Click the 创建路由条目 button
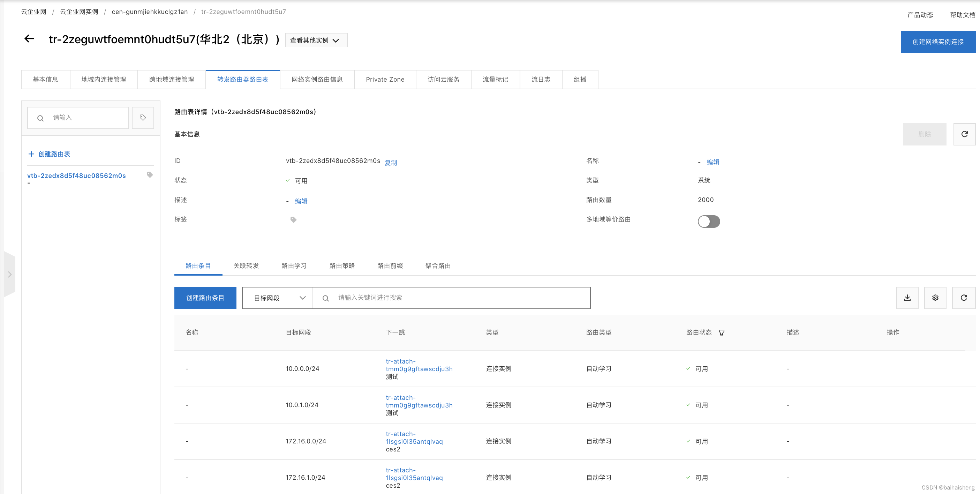The width and height of the screenshot is (980, 494). point(205,298)
